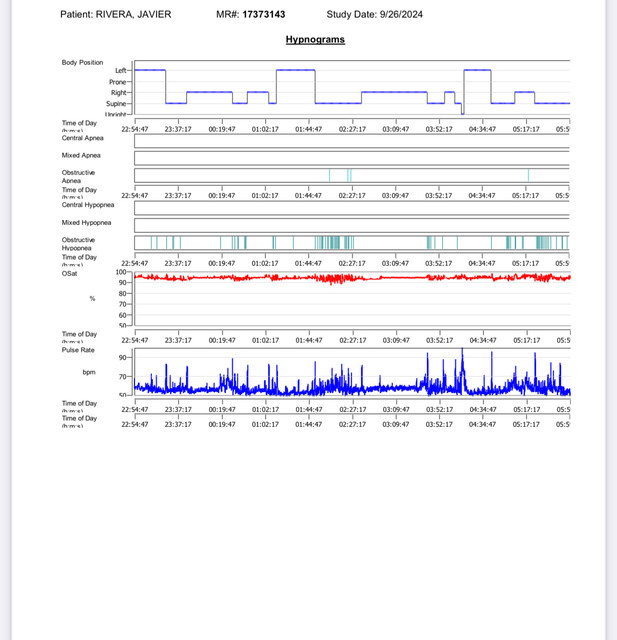Click the 100 tick on OSat axis
Image resolution: width=617 pixels, height=640 pixels.
point(121,272)
